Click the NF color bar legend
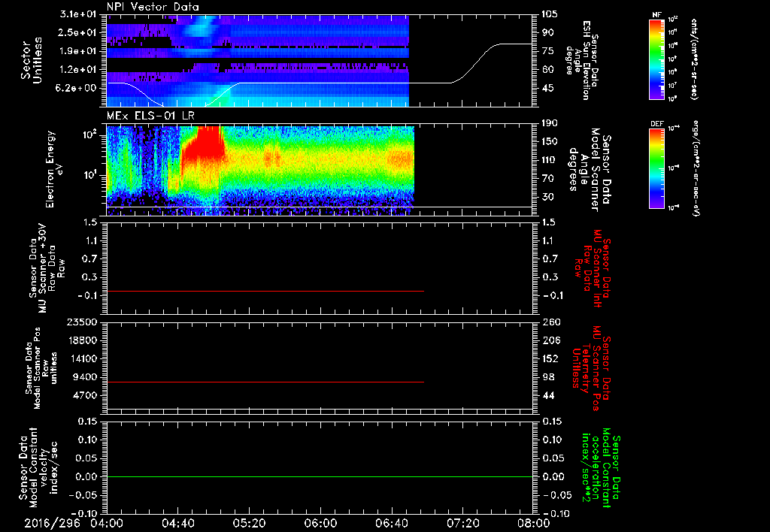This screenshot has height=532, width=770. (x=656, y=59)
